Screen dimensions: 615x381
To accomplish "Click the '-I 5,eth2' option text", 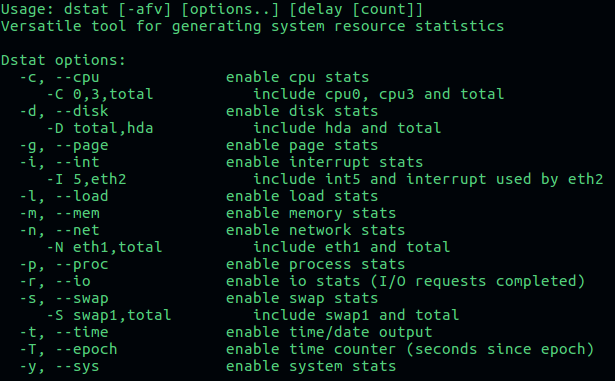I will point(87,179).
